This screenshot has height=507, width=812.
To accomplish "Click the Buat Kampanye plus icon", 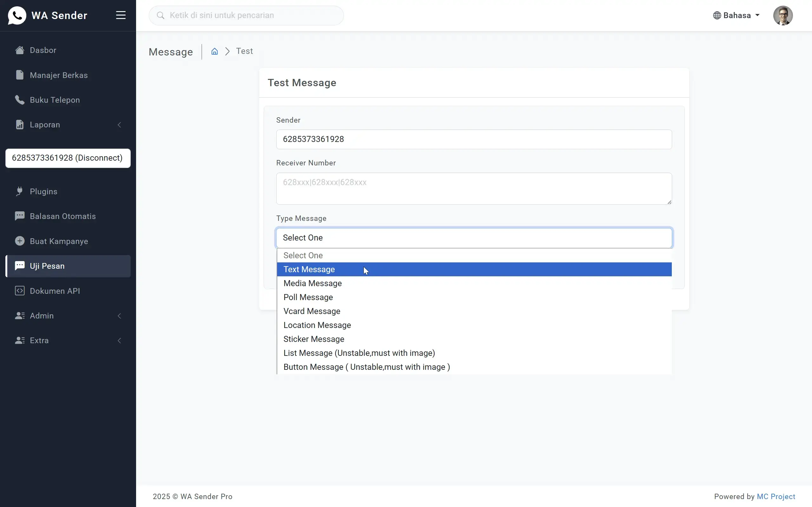I will 19,241.
